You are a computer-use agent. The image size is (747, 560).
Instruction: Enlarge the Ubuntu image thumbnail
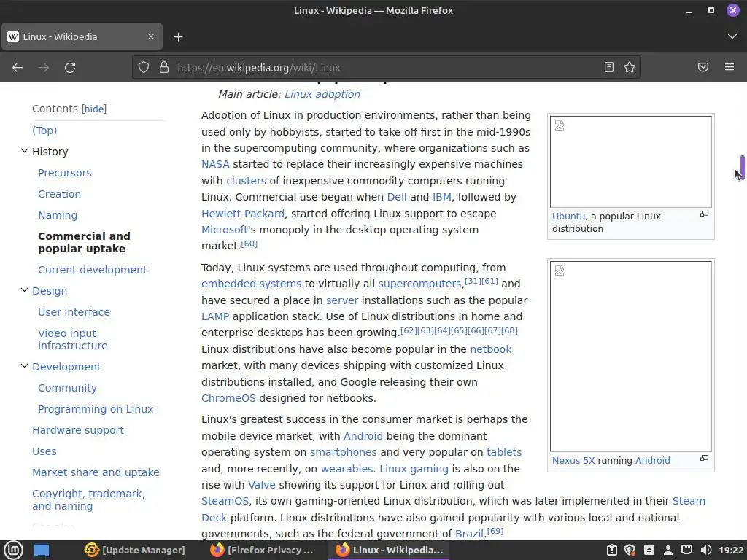tap(704, 214)
